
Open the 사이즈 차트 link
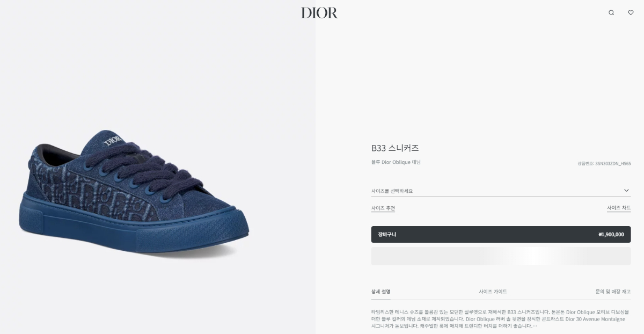point(619,208)
